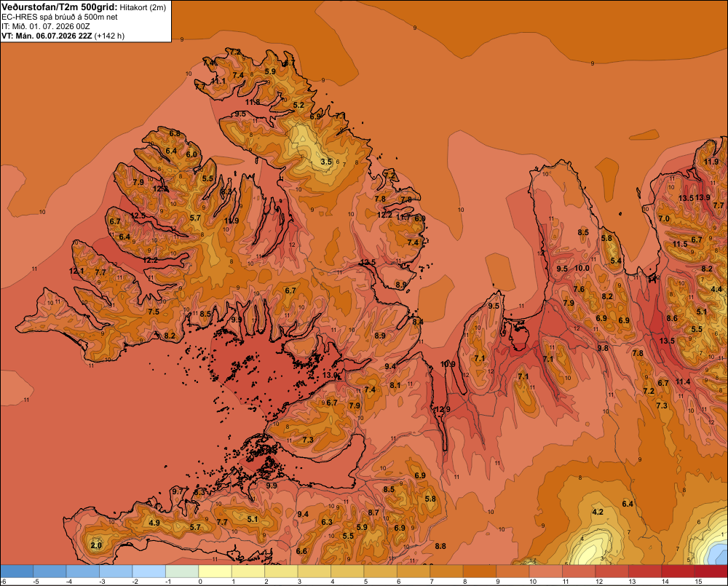Click the legend swatch between 4 and 5

(347, 571)
